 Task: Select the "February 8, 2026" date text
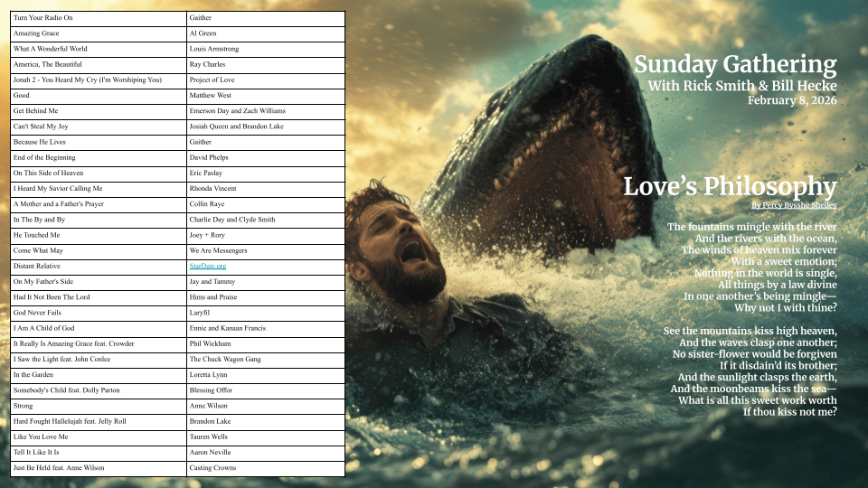[791, 100]
